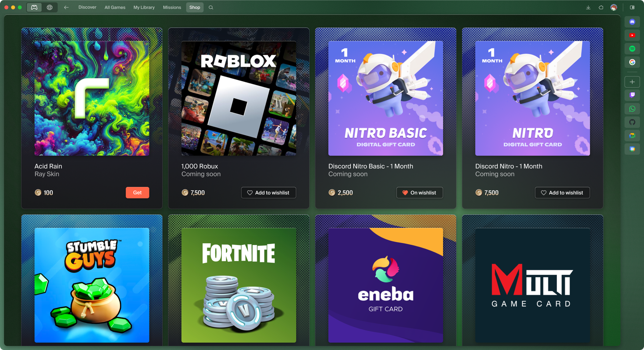Open the Stumble Guys card image
This screenshot has width=644, height=350.
pyautogui.click(x=92, y=285)
